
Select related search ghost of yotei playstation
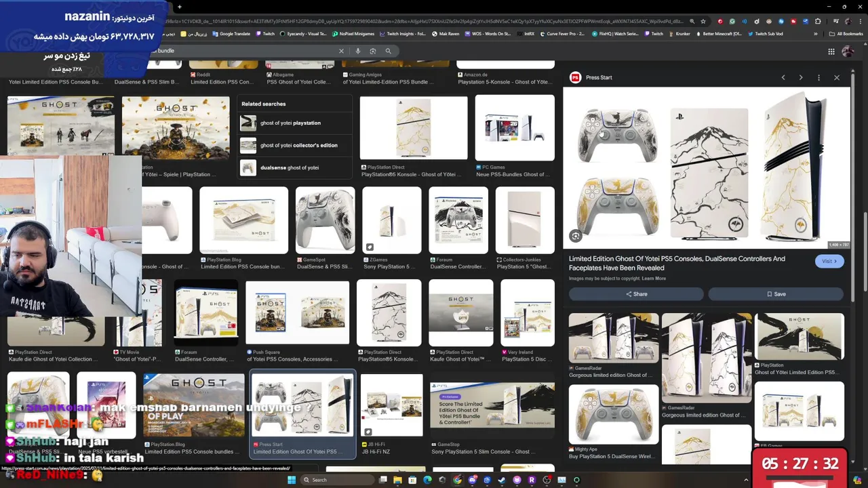coord(295,123)
